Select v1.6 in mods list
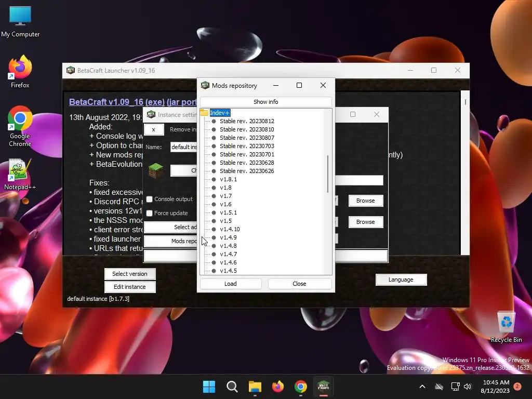Viewport: 532px width, 399px height. coord(225,204)
